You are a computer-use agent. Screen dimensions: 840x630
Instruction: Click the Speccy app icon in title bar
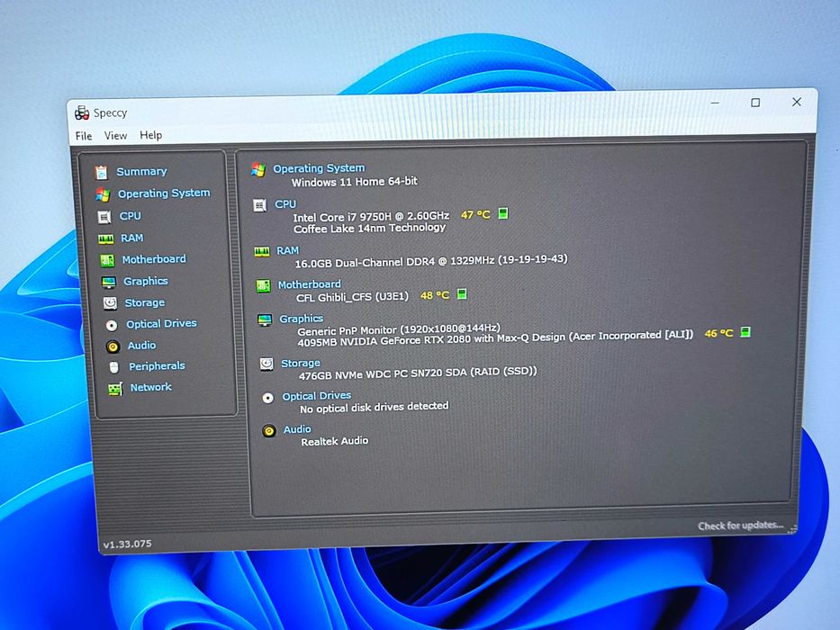pyautogui.click(x=82, y=112)
